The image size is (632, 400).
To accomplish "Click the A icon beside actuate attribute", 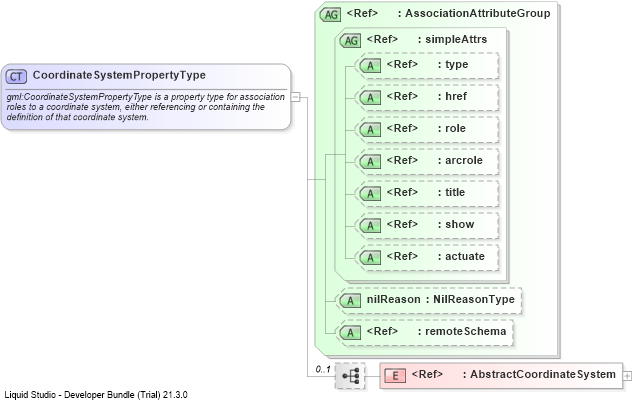I will click(370, 257).
